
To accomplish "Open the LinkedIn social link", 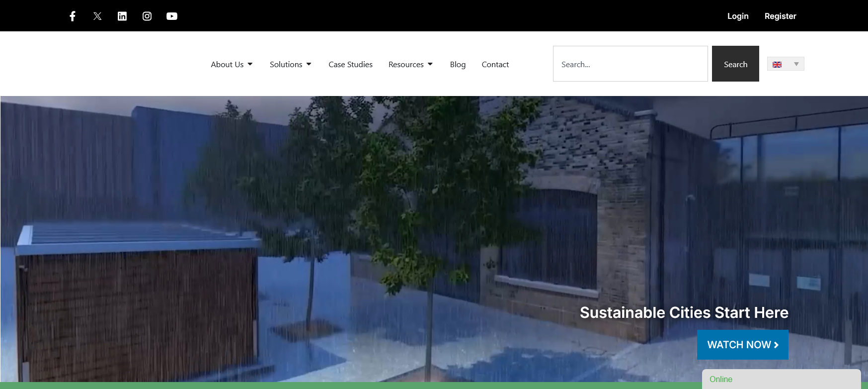I will coord(122,16).
